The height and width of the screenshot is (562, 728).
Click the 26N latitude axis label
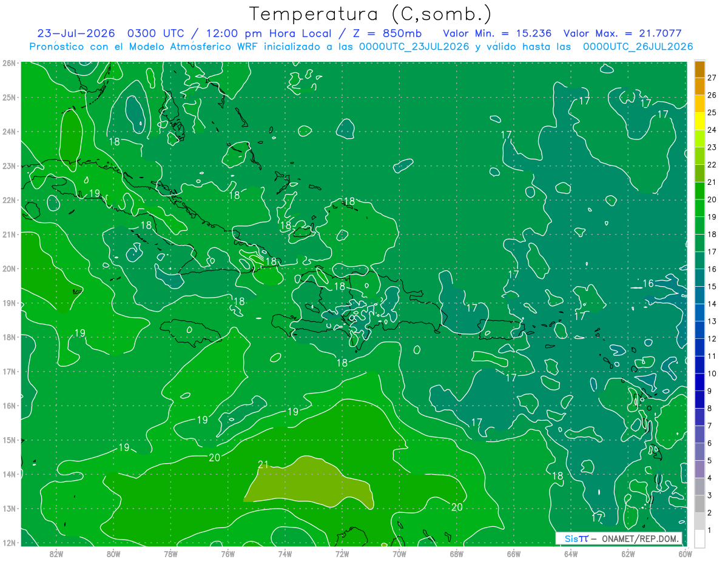(x=8, y=63)
